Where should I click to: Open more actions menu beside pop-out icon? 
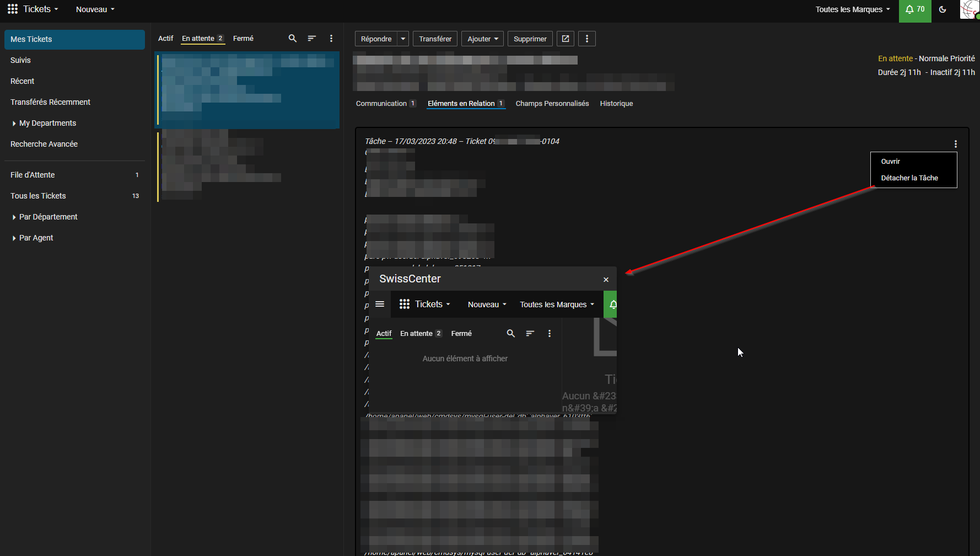[x=587, y=39]
